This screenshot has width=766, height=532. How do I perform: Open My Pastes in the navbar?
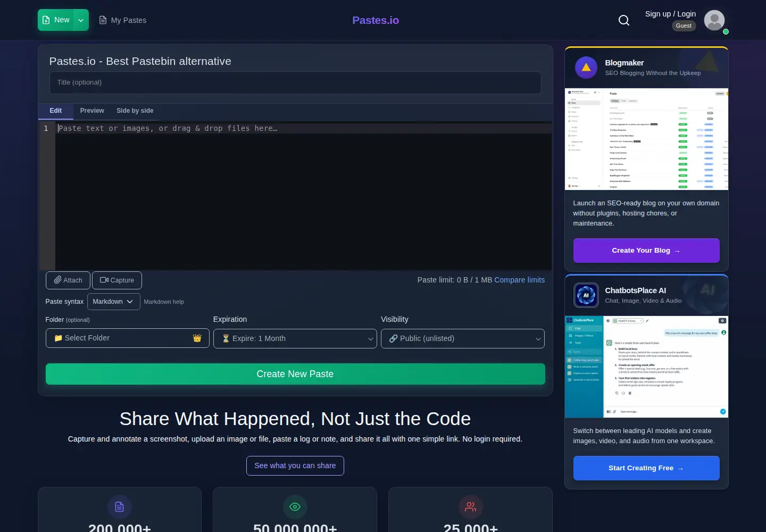coord(123,20)
